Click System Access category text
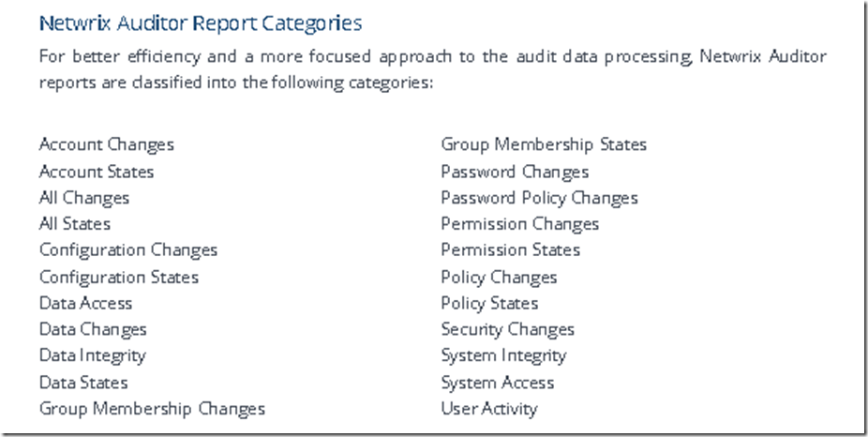 pos(498,383)
